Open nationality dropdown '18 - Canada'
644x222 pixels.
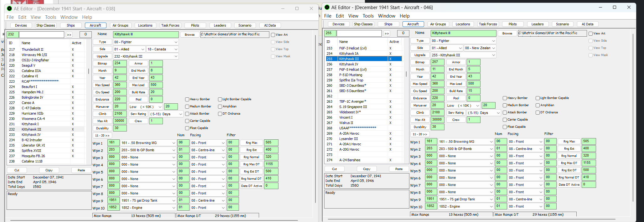point(162,49)
